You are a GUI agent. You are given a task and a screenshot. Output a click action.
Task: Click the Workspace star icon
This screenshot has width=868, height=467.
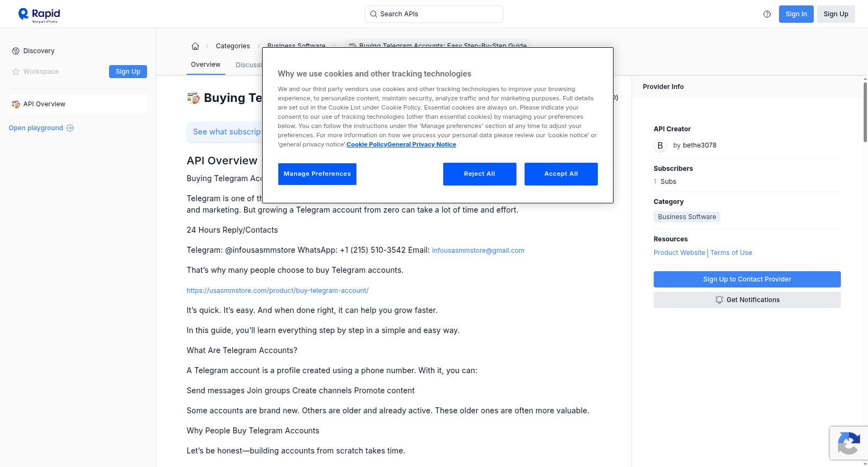[x=16, y=72]
